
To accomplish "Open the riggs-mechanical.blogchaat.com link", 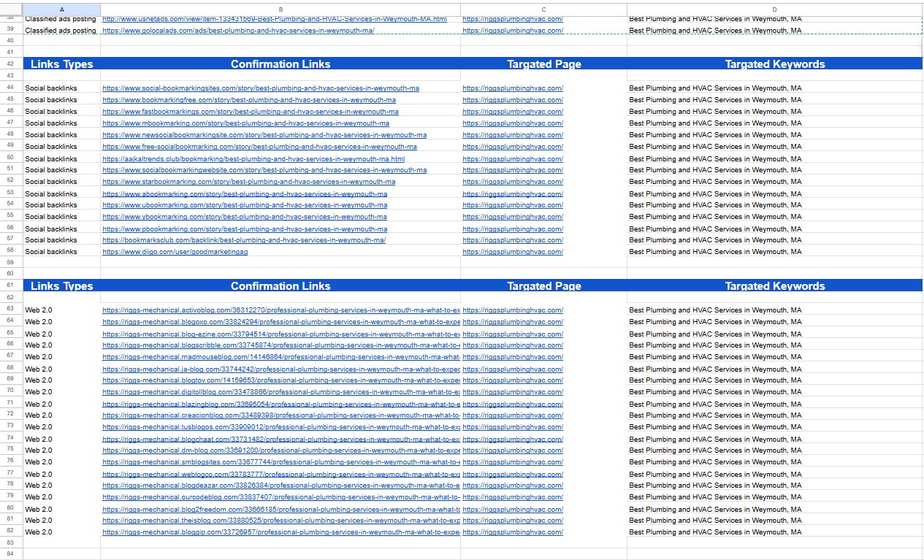I will coord(281,440).
